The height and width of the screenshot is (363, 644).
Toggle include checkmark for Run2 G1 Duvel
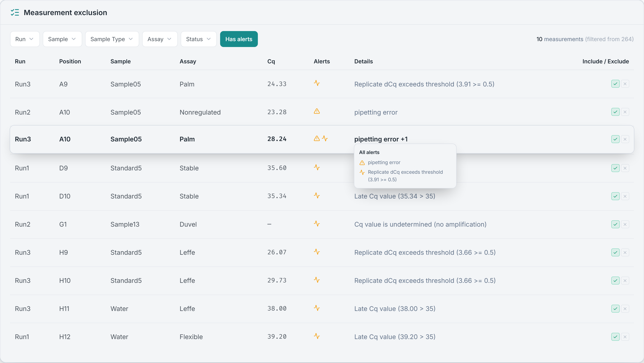615,224
